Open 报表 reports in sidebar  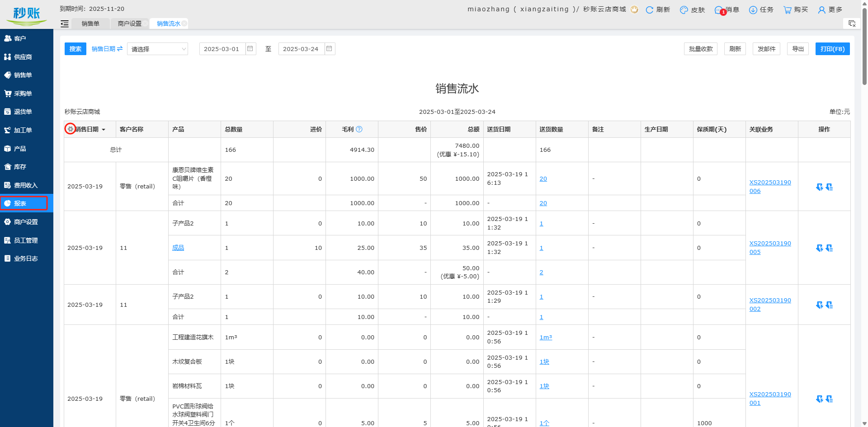coord(26,203)
